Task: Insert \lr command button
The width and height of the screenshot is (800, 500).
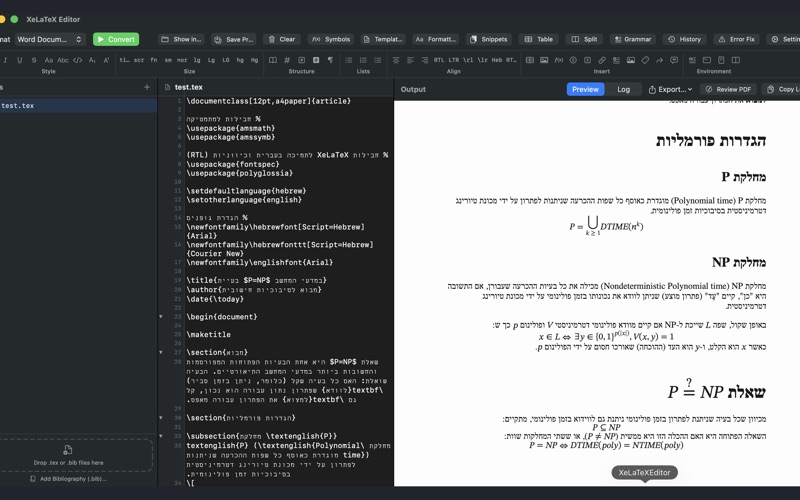Action: (x=482, y=60)
